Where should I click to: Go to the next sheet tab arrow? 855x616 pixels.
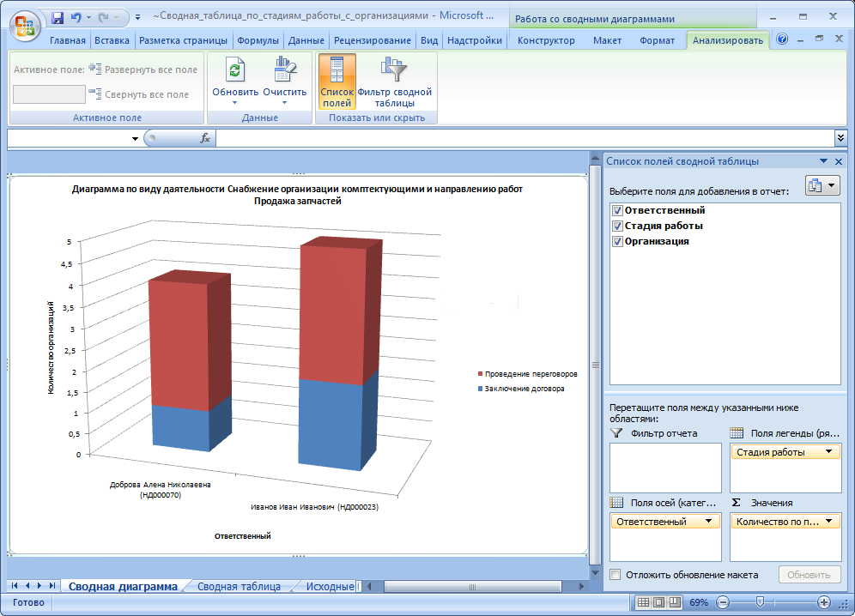click(x=39, y=586)
